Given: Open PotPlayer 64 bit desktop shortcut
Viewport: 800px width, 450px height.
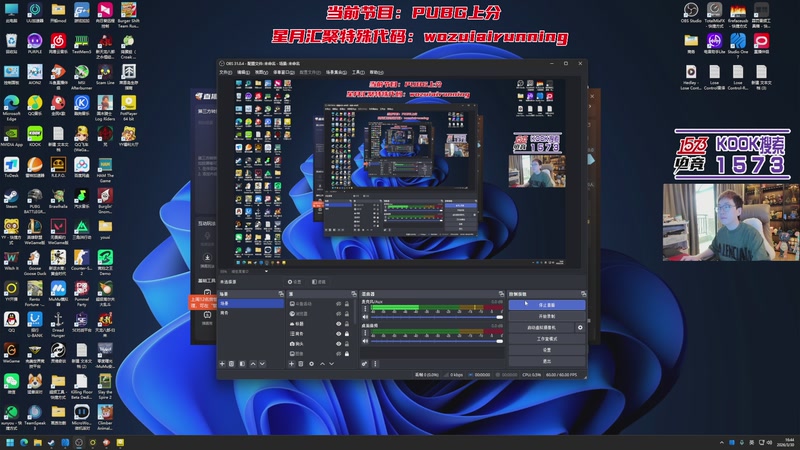Looking at the screenshot, I should (x=129, y=108).
